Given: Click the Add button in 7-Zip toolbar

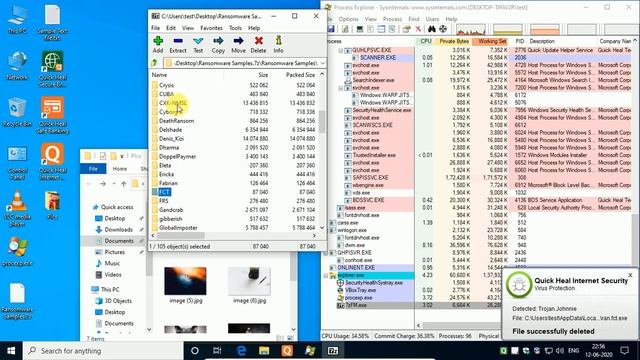Looking at the screenshot, I should coord(158,44).
